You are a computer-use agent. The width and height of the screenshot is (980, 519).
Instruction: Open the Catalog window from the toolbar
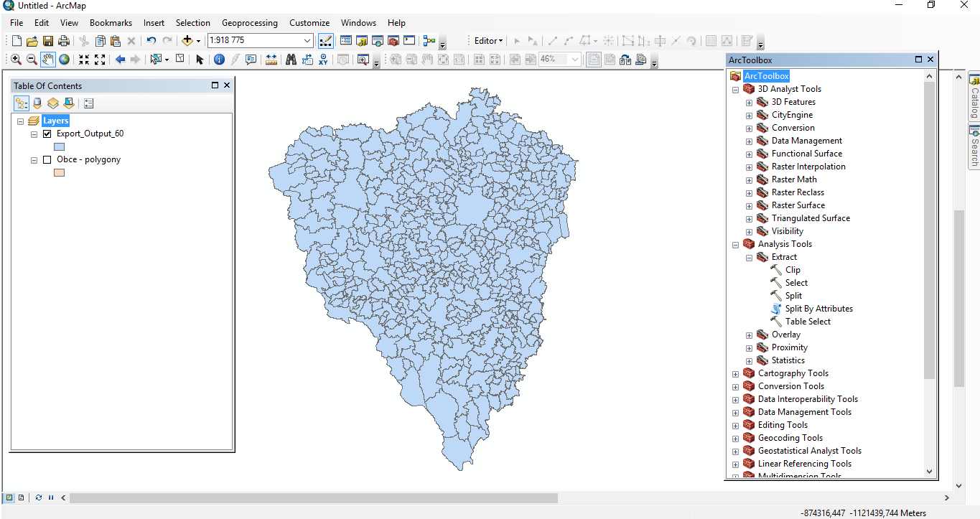pos(361,41)
